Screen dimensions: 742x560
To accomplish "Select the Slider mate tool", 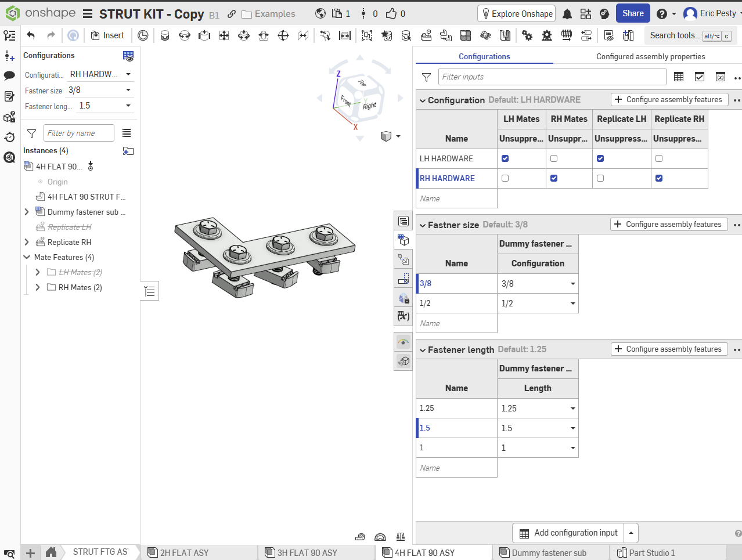I will pos(204,35).
